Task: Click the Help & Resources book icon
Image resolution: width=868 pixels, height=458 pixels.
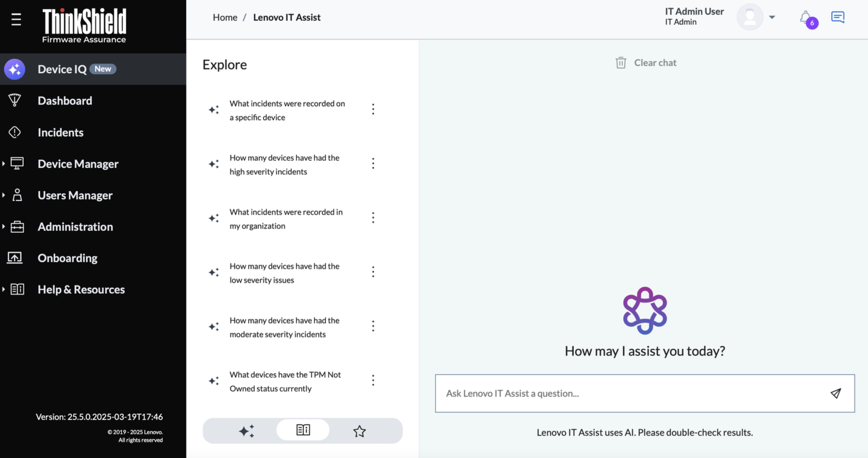Action: [17, 289]
